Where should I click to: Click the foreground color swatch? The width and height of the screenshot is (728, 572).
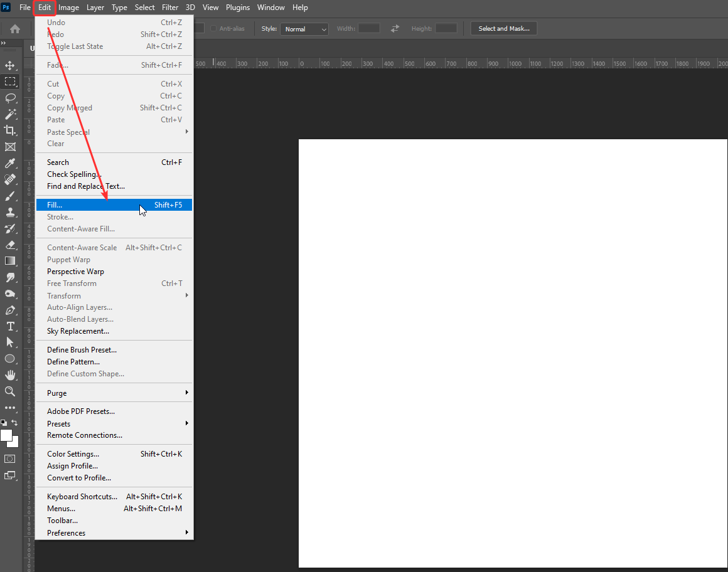tap(6, 435)
